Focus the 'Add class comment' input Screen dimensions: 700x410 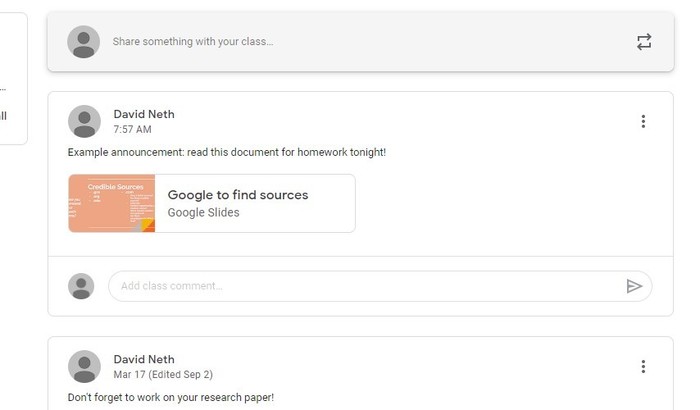pos(360,286)
